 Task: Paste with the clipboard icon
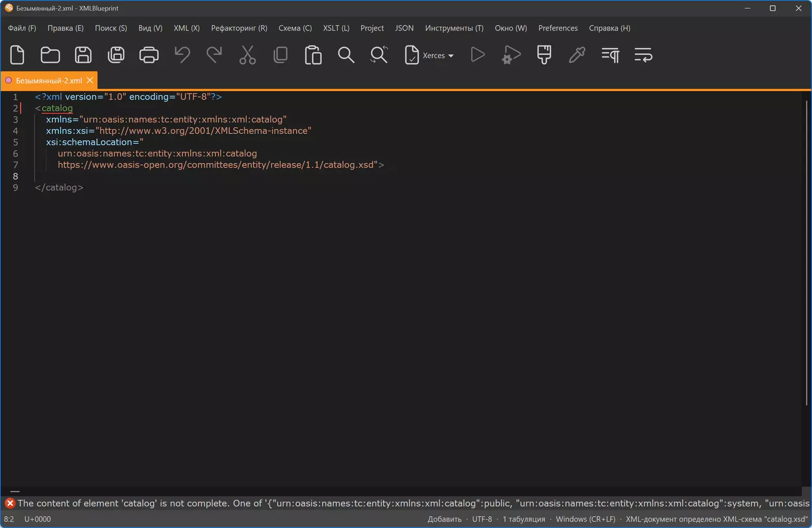[313, 55]
